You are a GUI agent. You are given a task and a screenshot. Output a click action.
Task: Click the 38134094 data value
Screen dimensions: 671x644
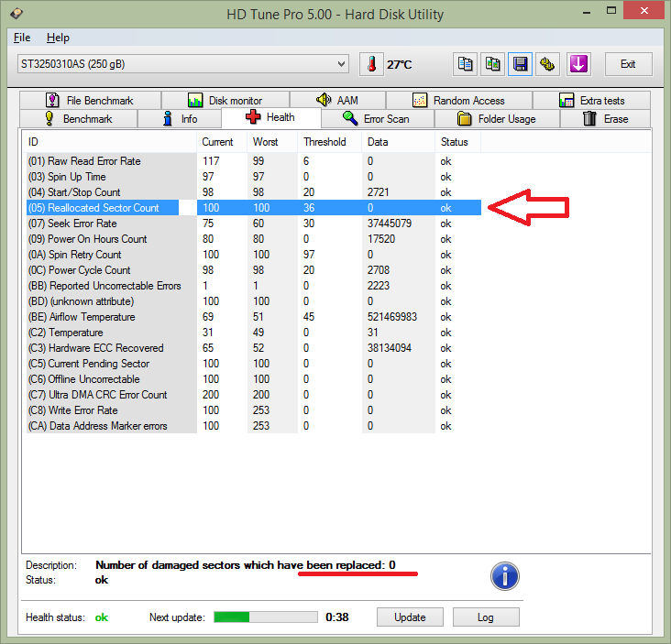pos(389,348)
